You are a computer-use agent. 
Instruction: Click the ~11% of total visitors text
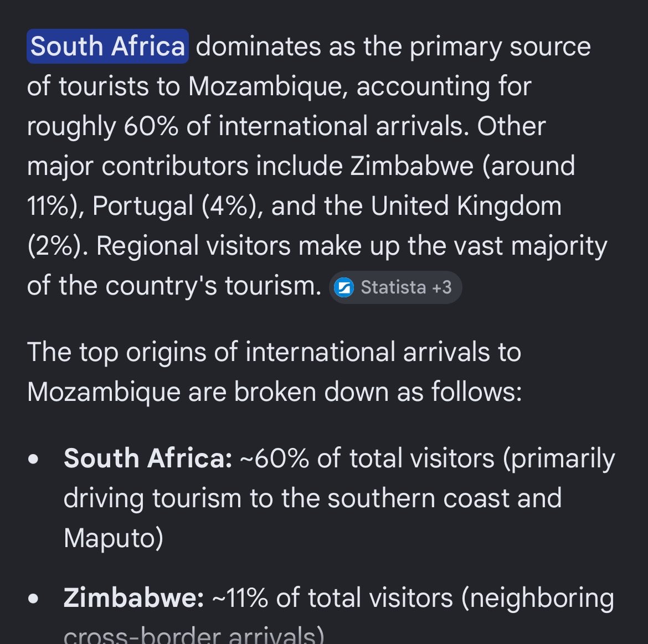tap(332, 597)
